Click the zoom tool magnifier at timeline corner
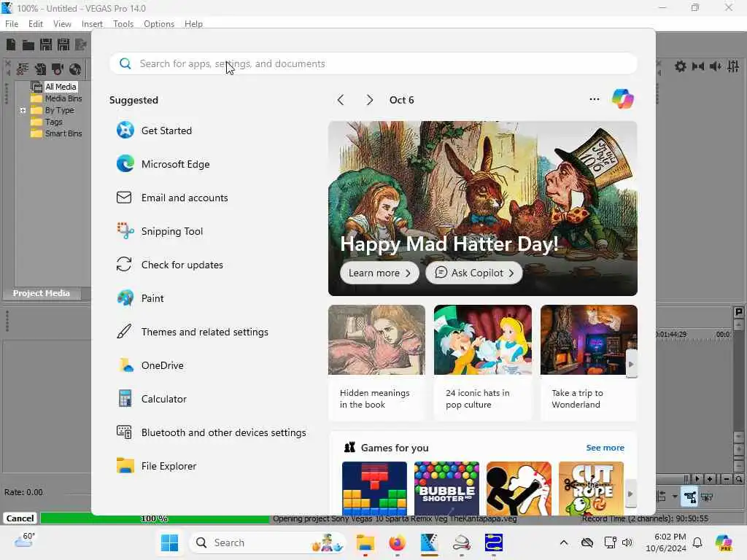The width and height of the screenshot is (747, 560). [738, 478]
